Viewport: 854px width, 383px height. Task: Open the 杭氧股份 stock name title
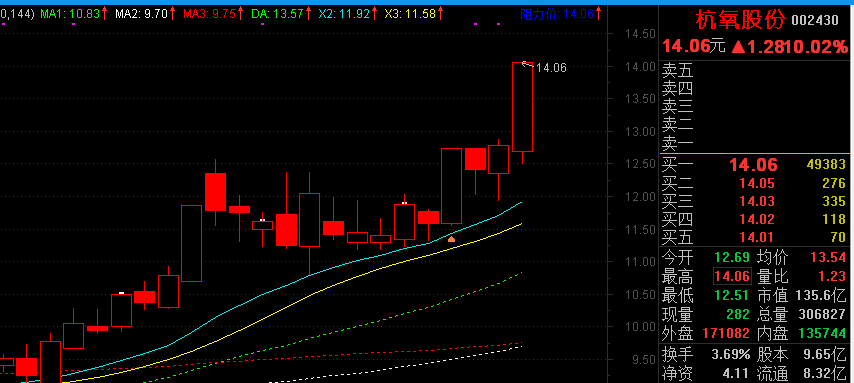[x=741, y=21]
